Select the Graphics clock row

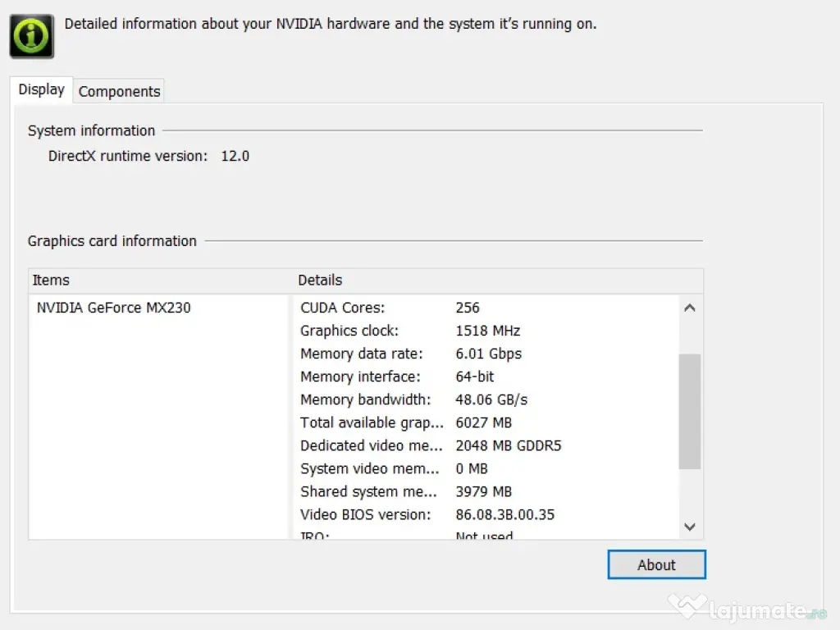pyautogui.click(x=410, y=331)
